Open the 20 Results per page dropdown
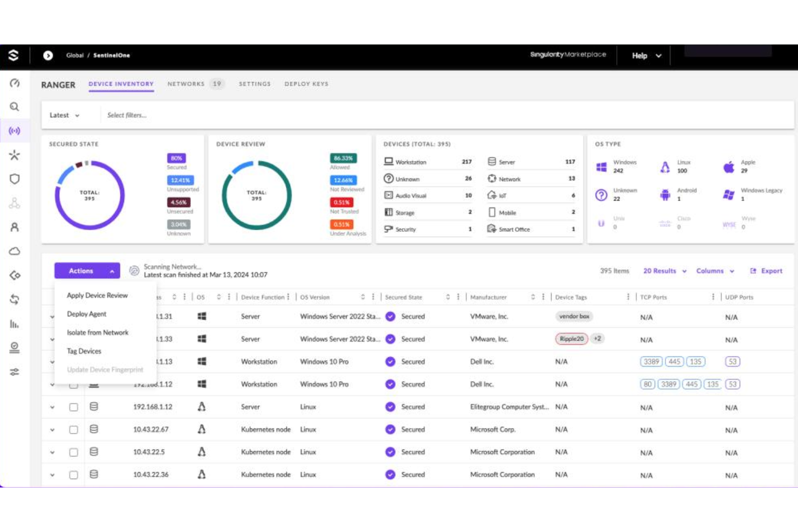 pos(663,271)
